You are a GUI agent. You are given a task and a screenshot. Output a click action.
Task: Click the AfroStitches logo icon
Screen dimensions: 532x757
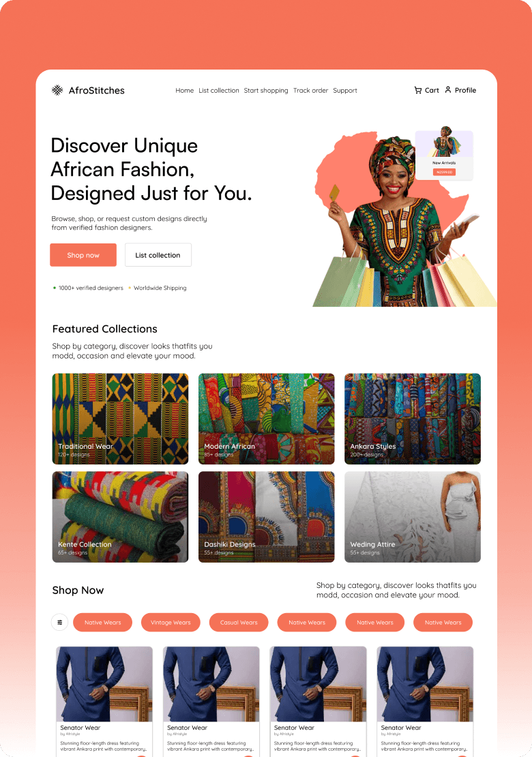click(57, 90)
